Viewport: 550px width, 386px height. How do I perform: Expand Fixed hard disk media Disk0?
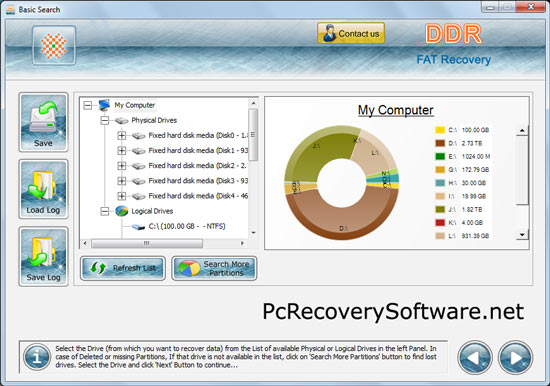pyautogui.click(x=121, y=135)
